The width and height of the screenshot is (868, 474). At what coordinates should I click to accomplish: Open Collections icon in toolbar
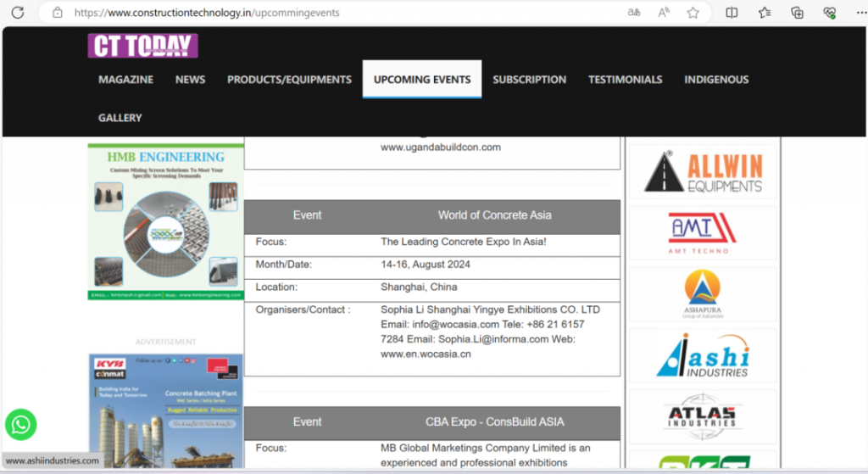tap(797, 13)
